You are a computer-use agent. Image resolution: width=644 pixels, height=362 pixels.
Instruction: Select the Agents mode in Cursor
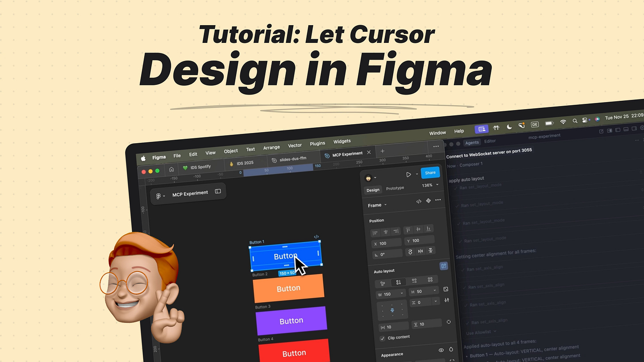(472, 142)
